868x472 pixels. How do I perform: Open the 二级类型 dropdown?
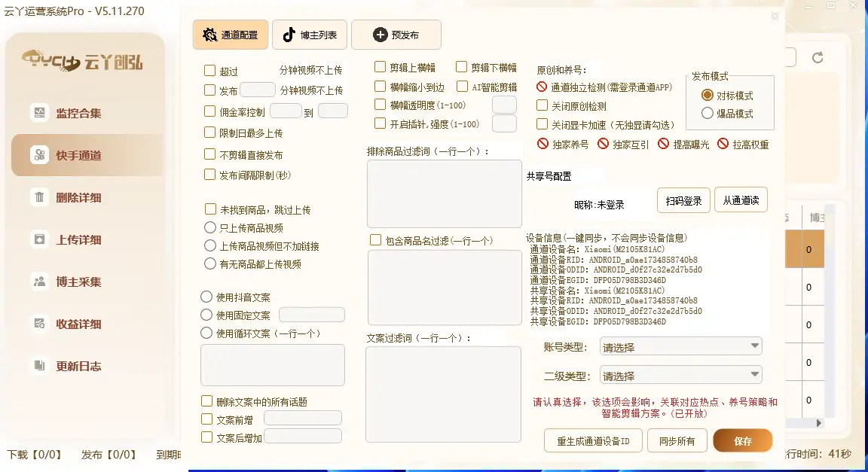(x=681, y=375)
